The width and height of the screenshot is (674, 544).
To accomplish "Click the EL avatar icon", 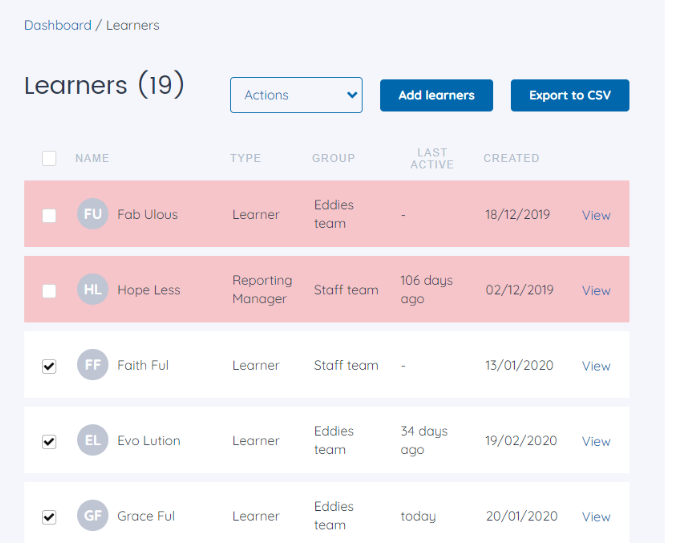I will tap(92, 440).
